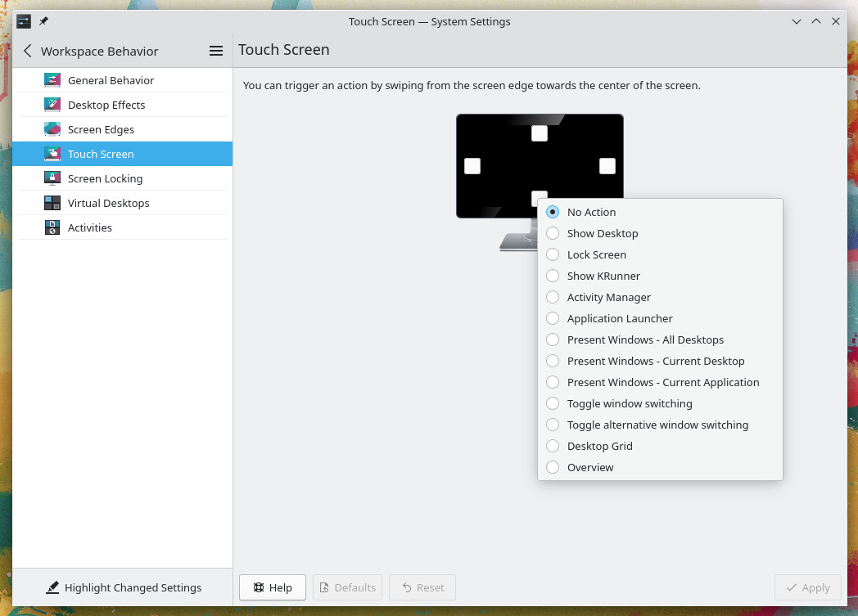Click the left edge square on monitor preview
858x616 pixels.
coord(472,165)
